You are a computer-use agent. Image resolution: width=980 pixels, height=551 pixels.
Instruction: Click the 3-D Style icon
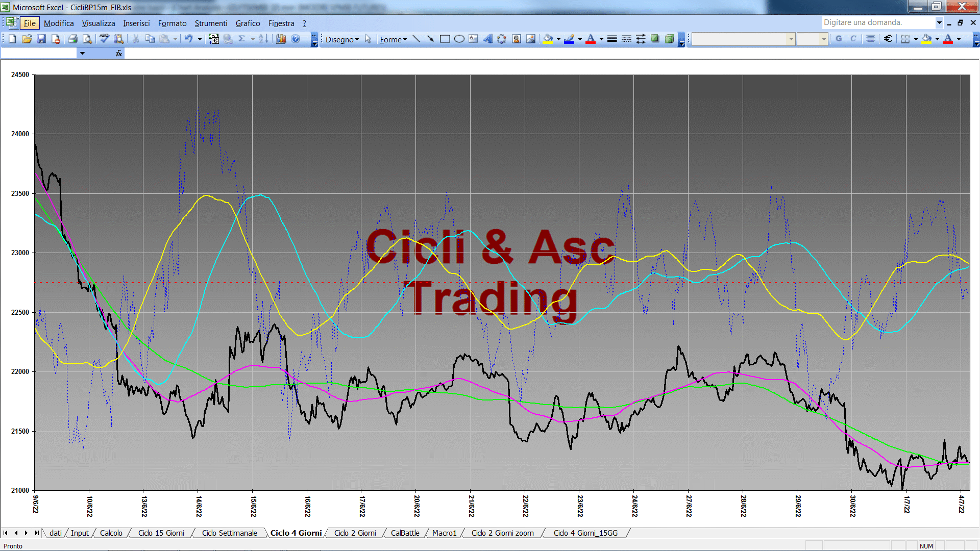669,39
